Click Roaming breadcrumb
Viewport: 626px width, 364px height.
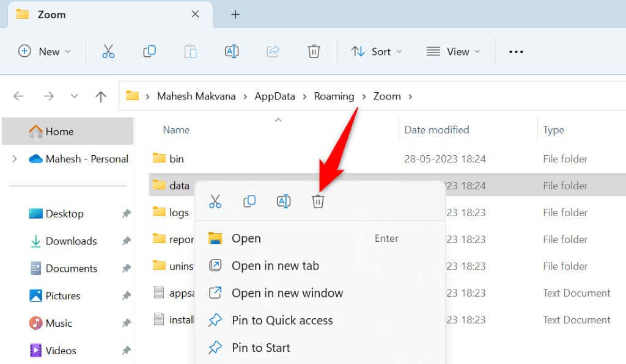[334, 96]
